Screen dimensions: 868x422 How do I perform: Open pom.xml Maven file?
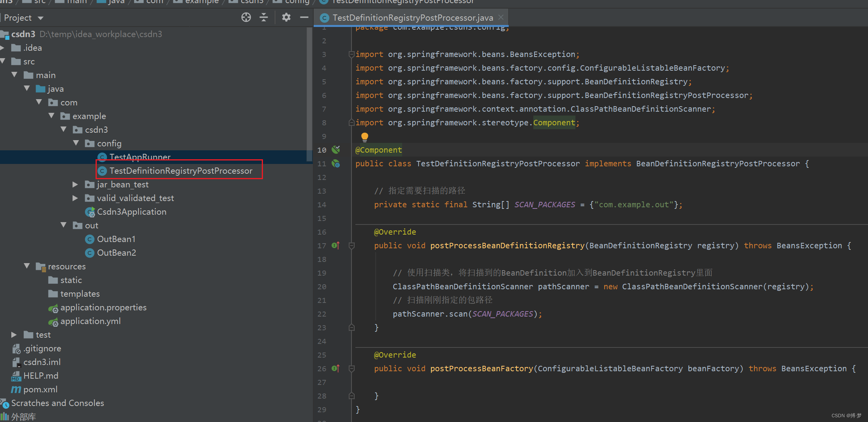tap(40, 389)
